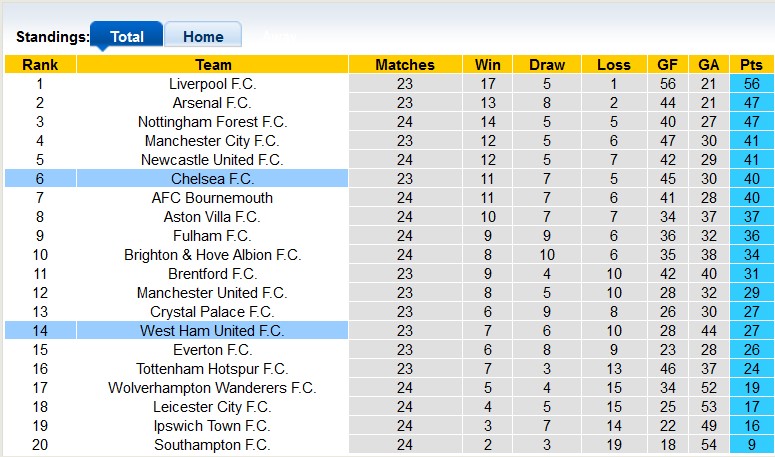The image size is (775, 457).
Task: Click the Team column header
Action: pyautogui.click(x=212, y=65)
